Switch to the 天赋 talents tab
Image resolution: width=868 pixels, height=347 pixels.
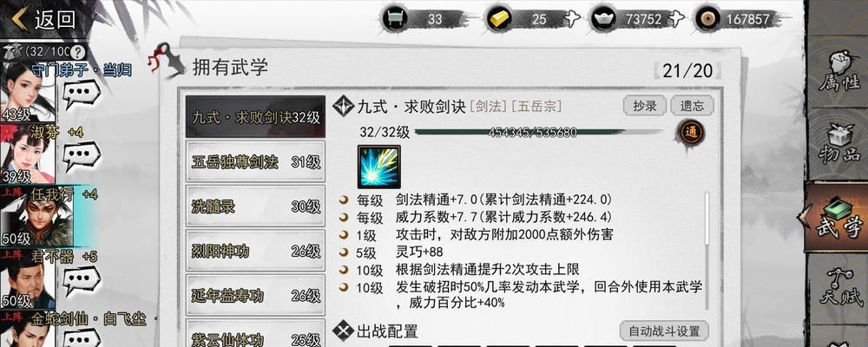[x=839, y=288]
